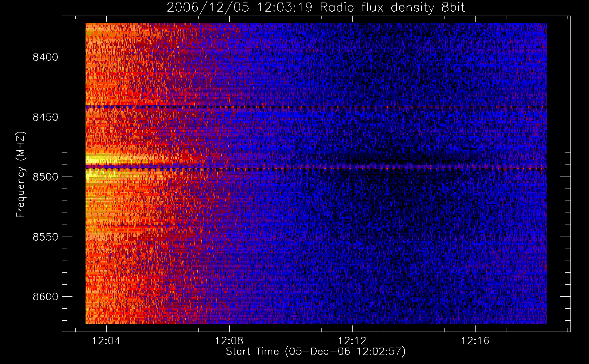The image size is (589, 364).
Task: Click the 12:04 time axis label
Action: coord(106,341)
